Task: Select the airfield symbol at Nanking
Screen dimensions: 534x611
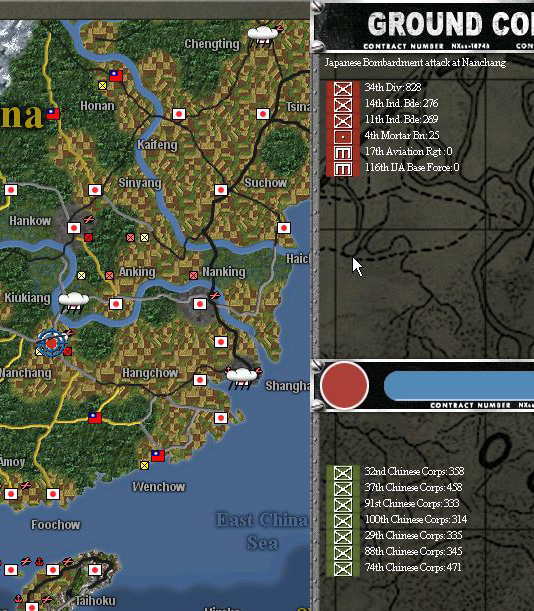Action: 215,296
